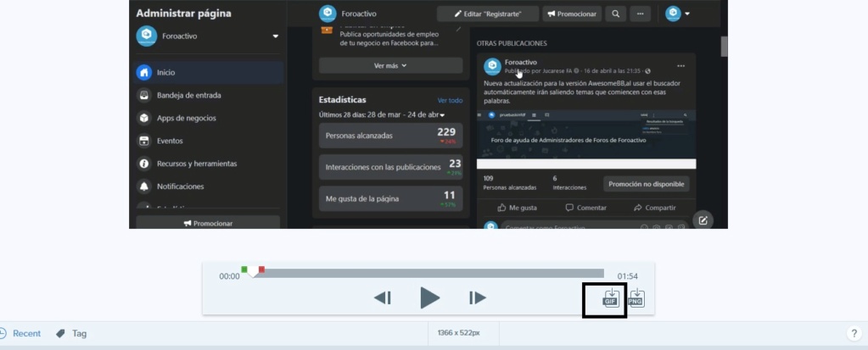
Task: Click the page vertical scrollbar
Action: click(x=724, y=47)
